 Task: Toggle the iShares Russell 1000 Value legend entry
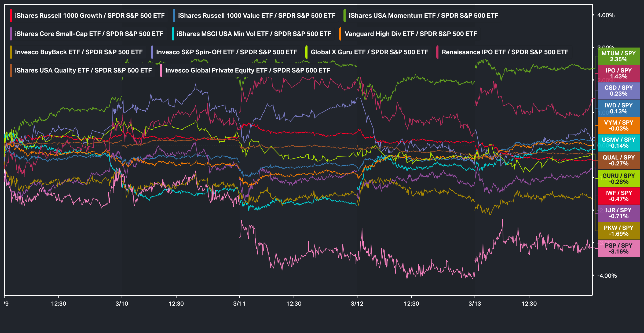pos(257,16)
